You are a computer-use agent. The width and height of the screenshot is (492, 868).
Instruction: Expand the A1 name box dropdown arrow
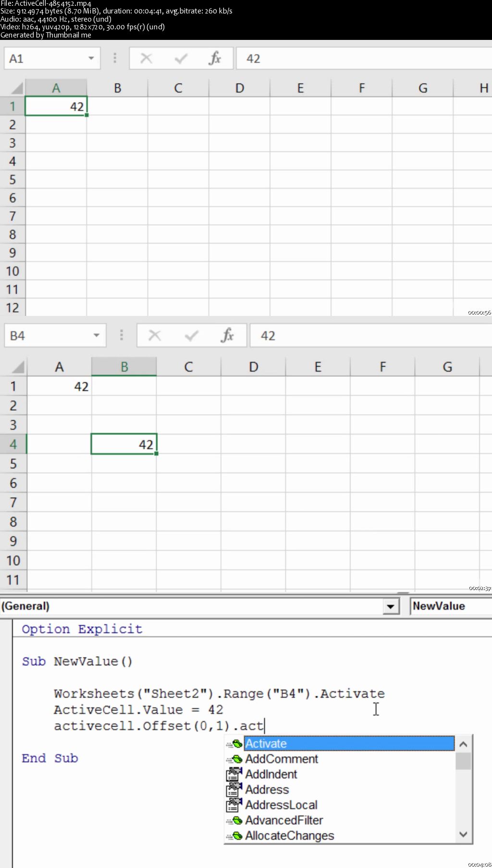coord(91,59)
